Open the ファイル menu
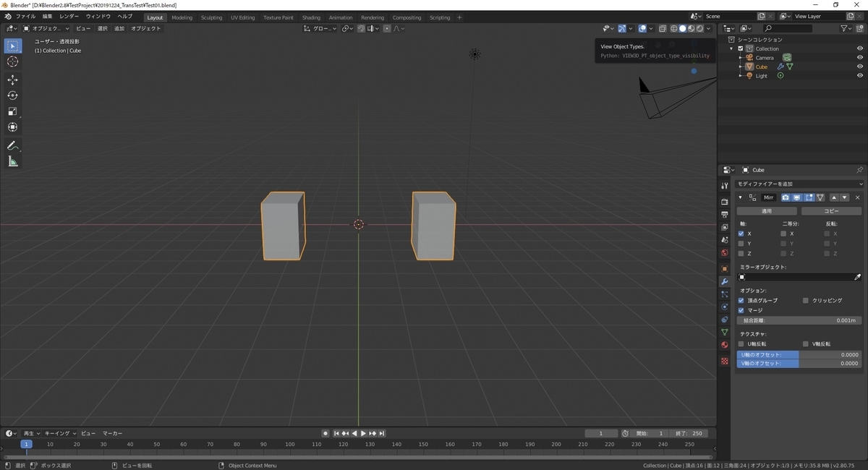868x470 pixels. [x=25, y=16]
